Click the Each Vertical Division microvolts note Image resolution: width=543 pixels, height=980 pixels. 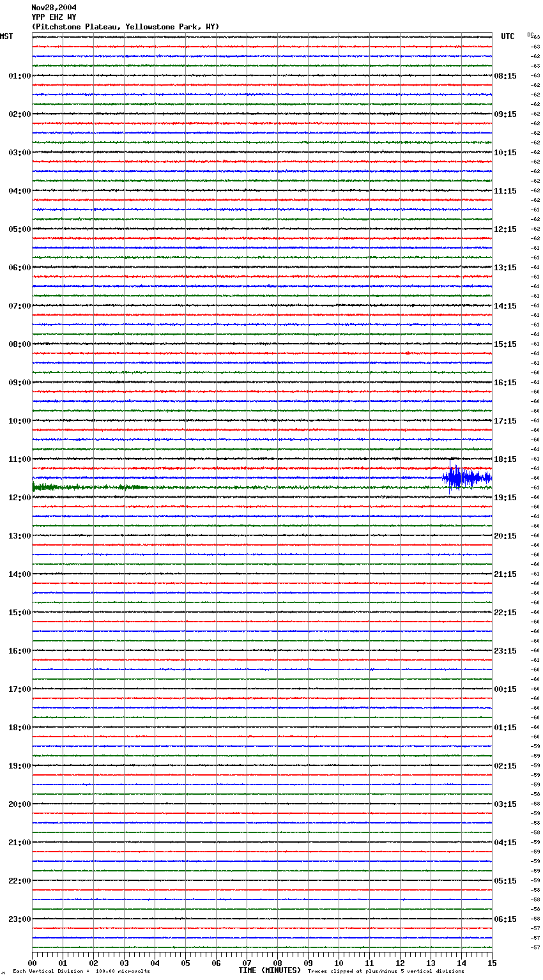coord(81,972)
